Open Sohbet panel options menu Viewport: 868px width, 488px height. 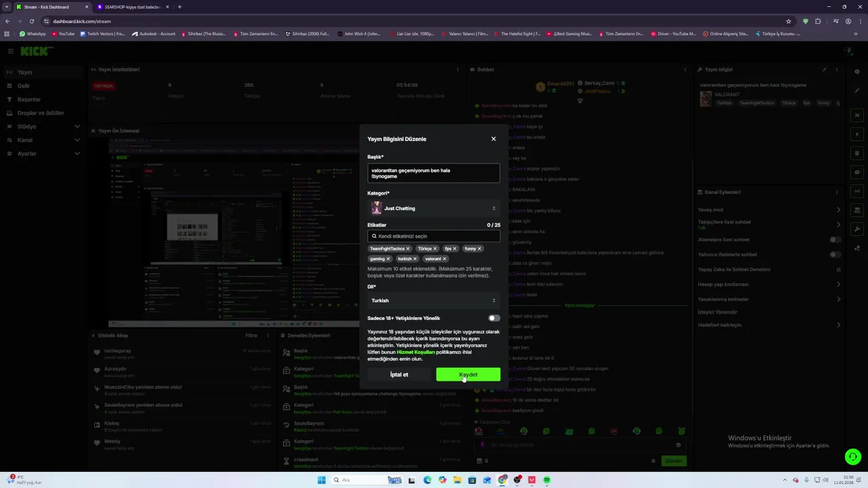coord(684,69)
